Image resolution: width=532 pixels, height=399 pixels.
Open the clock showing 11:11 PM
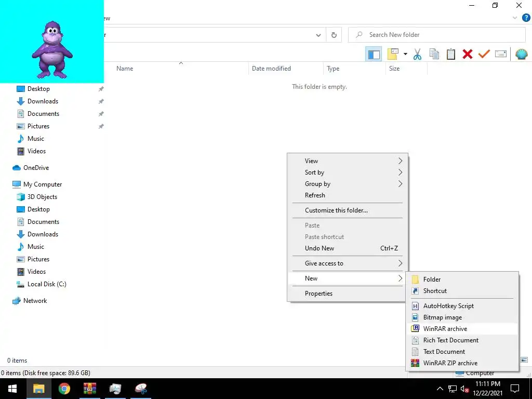coord(487,389)
